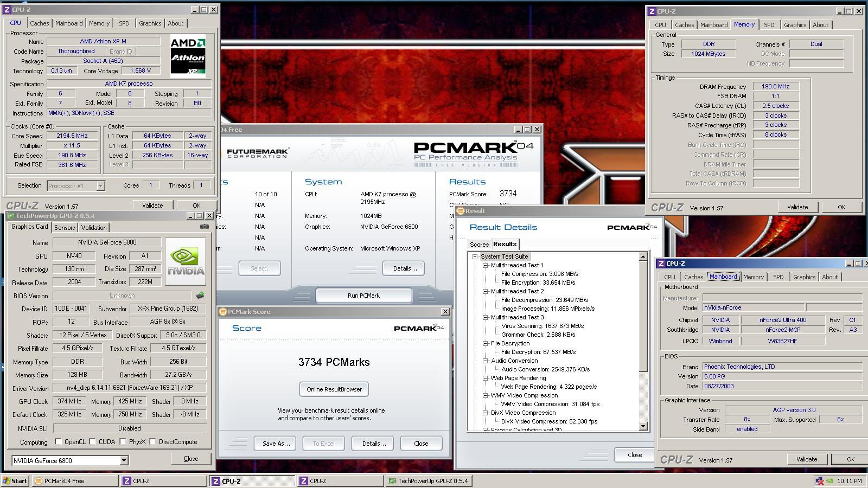Toggle the PhysX checkbox in GPU-Z

(123, 442)
